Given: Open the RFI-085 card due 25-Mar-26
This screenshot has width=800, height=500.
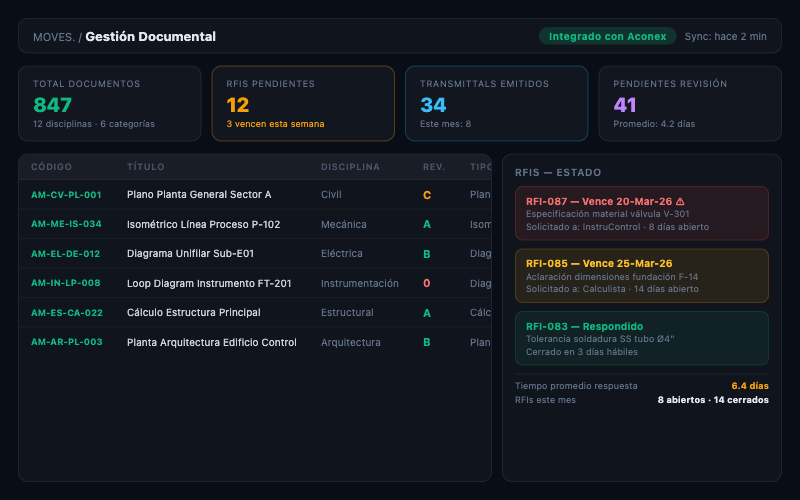Looking at the screenshot, I should click(x=641, y=276).
